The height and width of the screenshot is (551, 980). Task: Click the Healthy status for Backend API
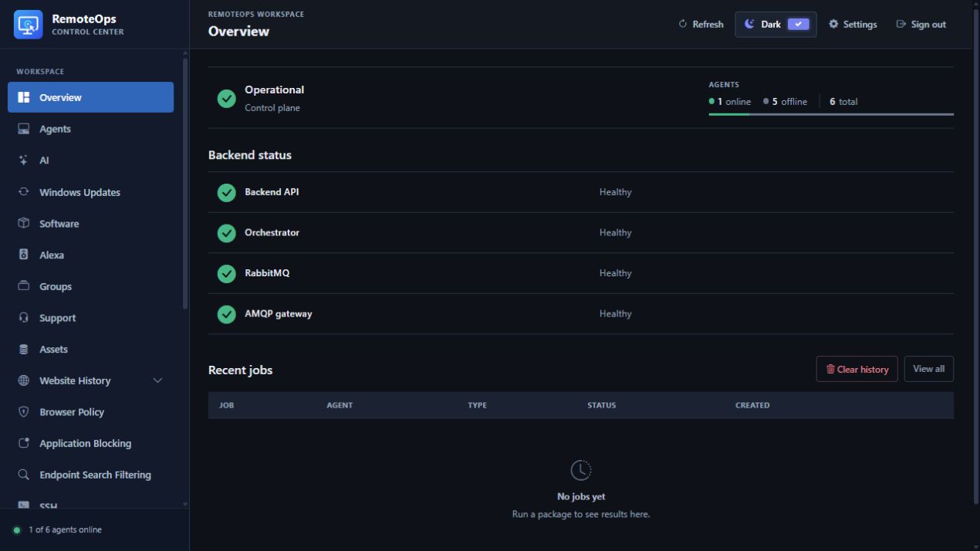click(x=615, y=192)
